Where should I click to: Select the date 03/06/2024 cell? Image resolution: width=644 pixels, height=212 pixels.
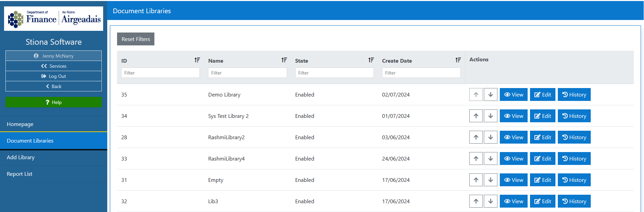396,137
